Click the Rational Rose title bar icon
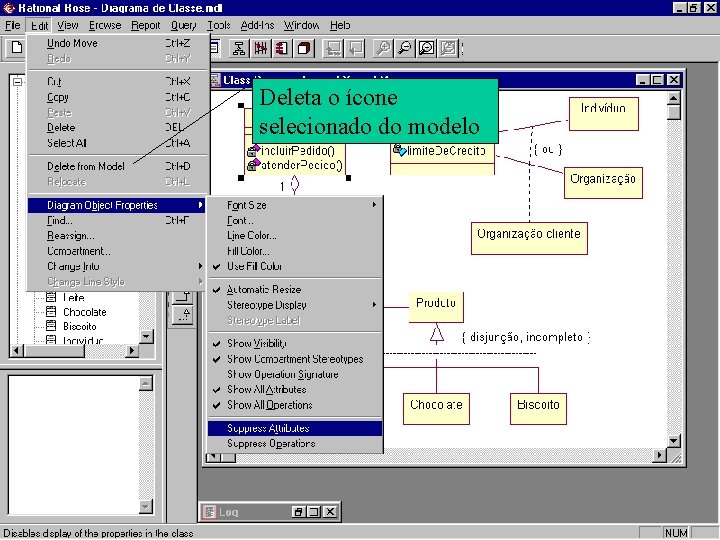 coord(9,7)
